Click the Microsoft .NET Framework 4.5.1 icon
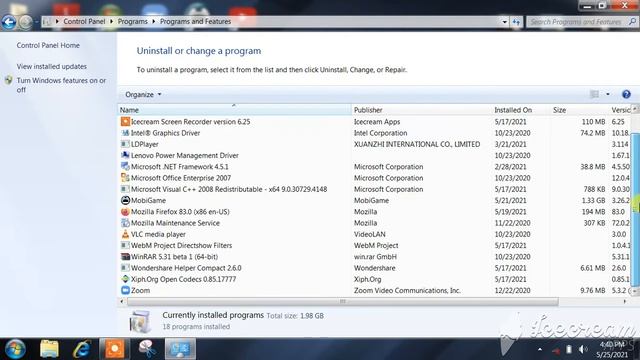Screen dimensions: 640x360 click(125, 167)
